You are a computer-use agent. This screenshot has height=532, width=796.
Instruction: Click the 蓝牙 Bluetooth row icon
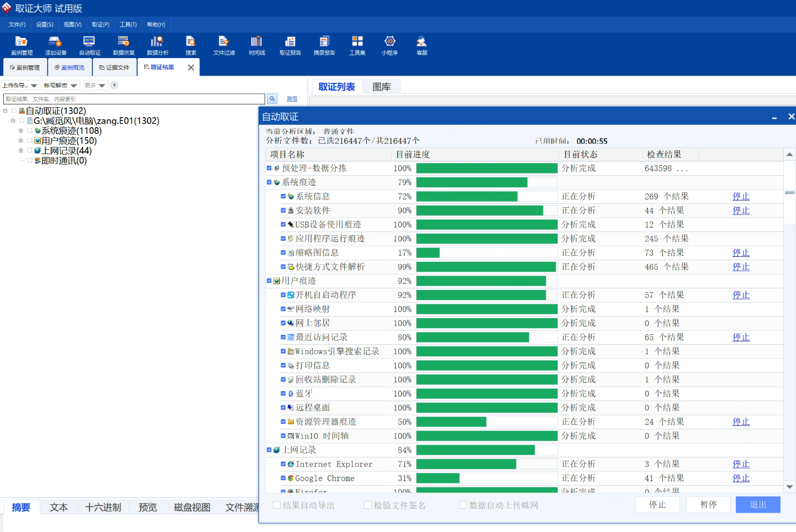[291, 394]
